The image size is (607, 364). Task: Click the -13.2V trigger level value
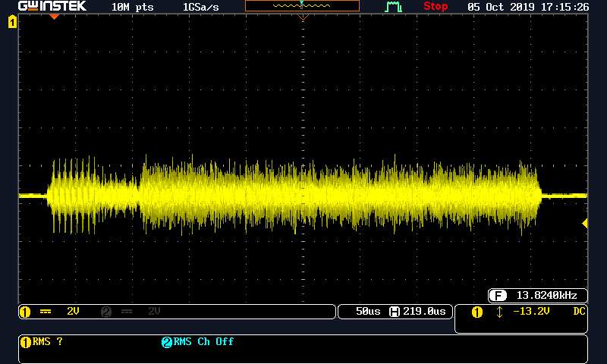(531, 312)
